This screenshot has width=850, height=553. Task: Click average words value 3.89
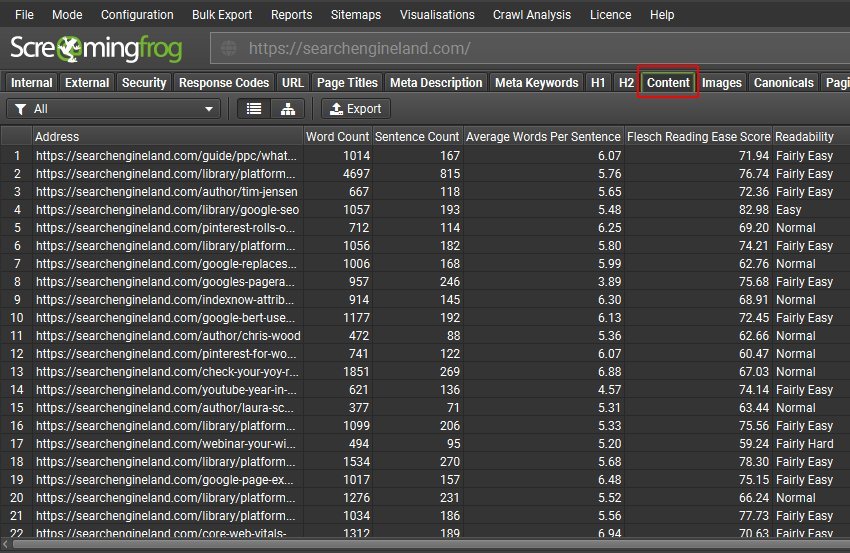(x=609, y=282)
